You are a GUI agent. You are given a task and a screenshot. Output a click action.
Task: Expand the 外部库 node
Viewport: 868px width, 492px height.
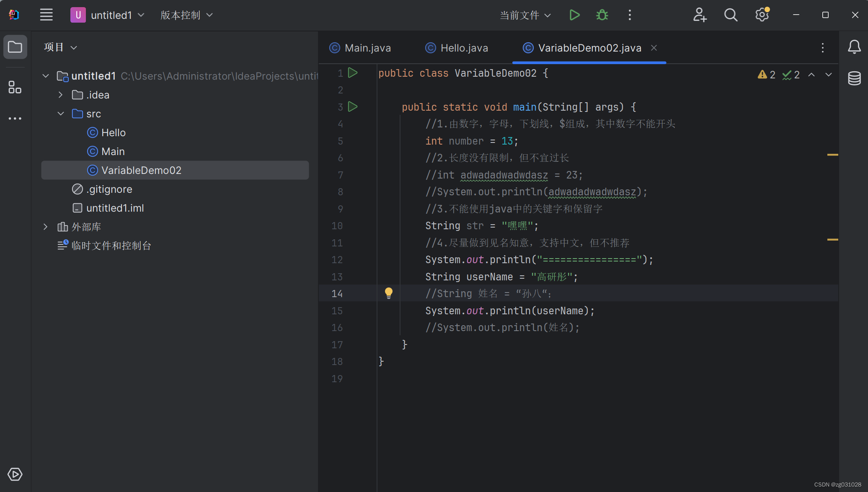46,227
